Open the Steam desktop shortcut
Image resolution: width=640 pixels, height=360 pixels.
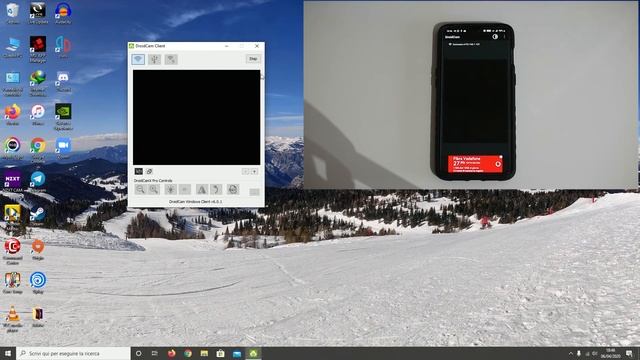(x=38, y=216)
